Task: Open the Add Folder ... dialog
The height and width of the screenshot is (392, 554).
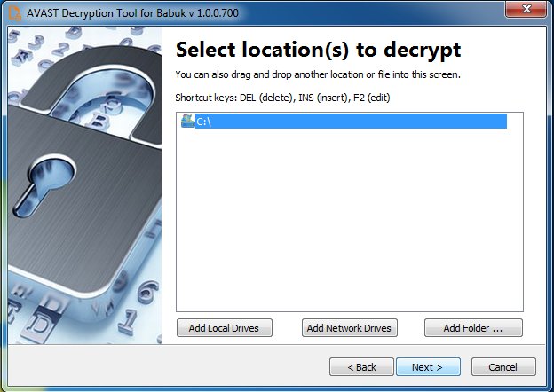Action: point(473,328)
